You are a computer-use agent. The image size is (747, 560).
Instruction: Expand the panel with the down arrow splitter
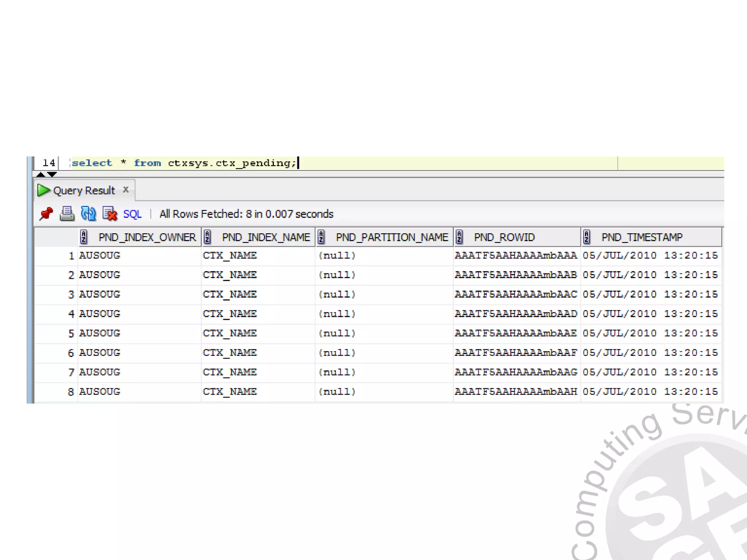pos(53,175)
